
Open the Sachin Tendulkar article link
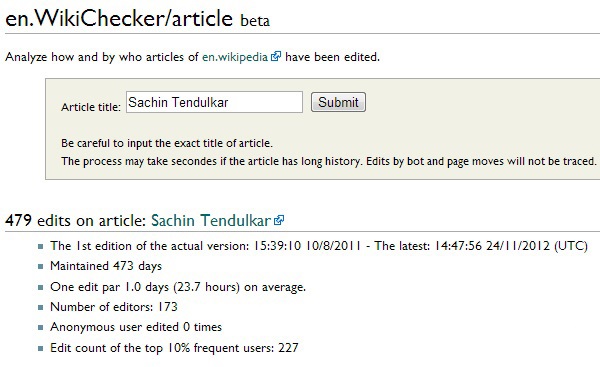pos(211,220)
